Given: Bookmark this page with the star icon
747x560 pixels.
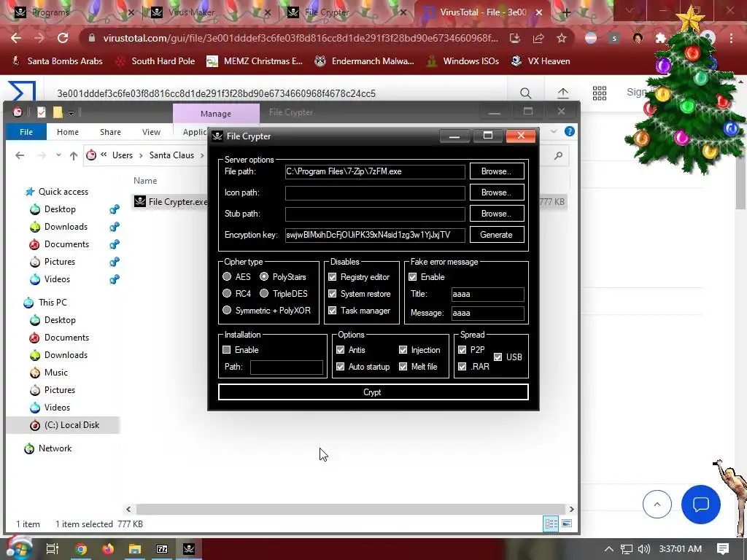Looking at the screenshot, I should (x=562, y=38).
